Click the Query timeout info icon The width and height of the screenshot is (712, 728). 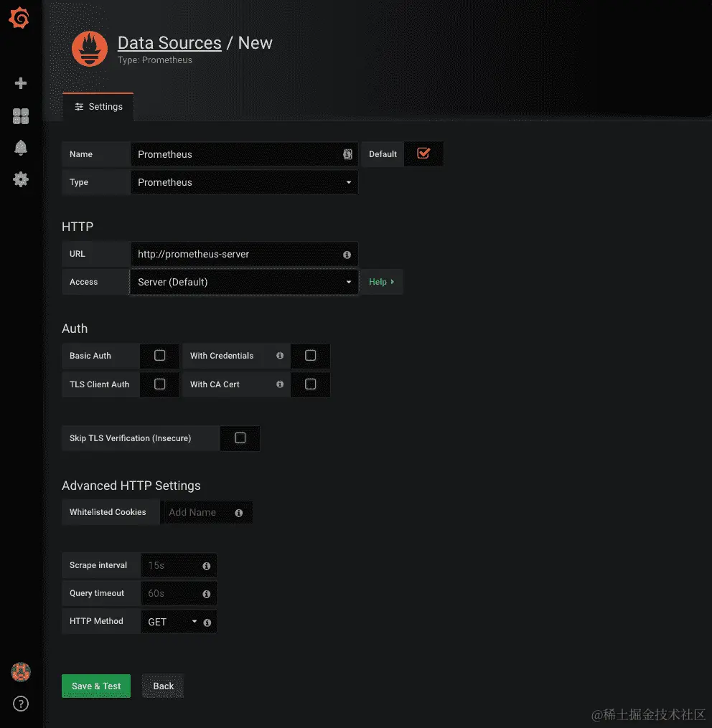point(206,594)
